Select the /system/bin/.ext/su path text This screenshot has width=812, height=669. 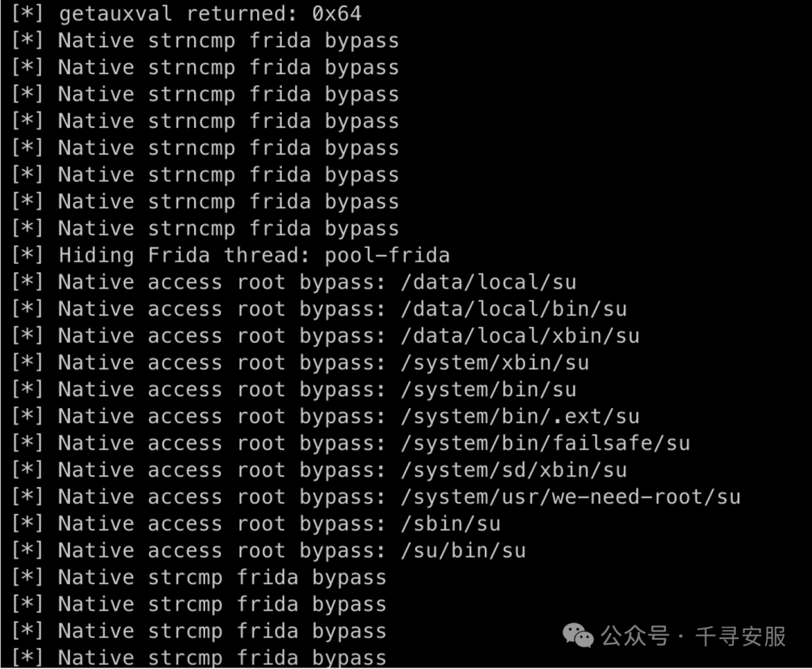tap(520, 417)
